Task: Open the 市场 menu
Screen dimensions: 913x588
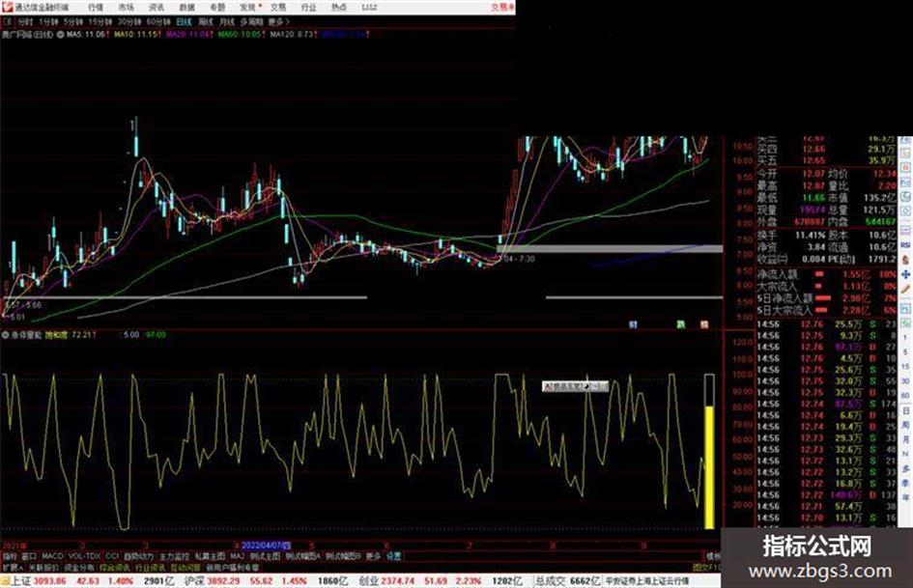Action: click(126, 8)
